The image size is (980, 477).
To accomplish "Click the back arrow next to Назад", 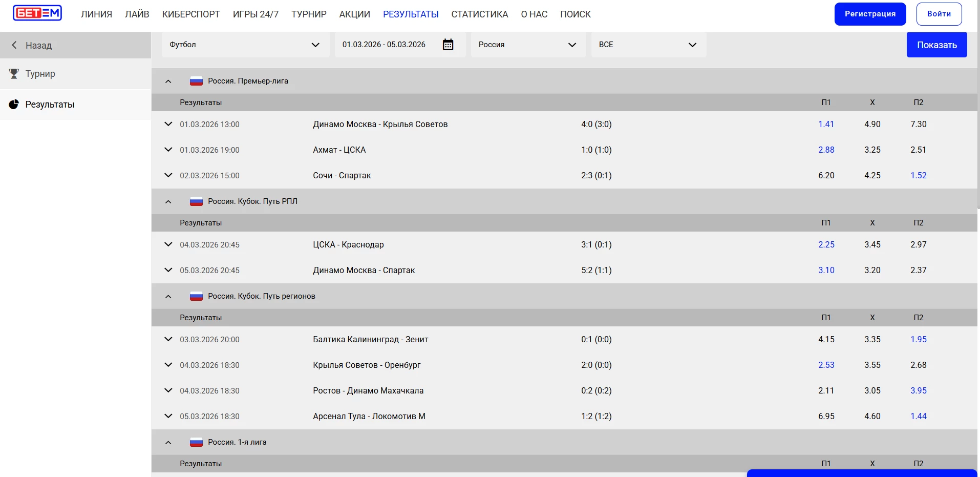I will 14,45.
